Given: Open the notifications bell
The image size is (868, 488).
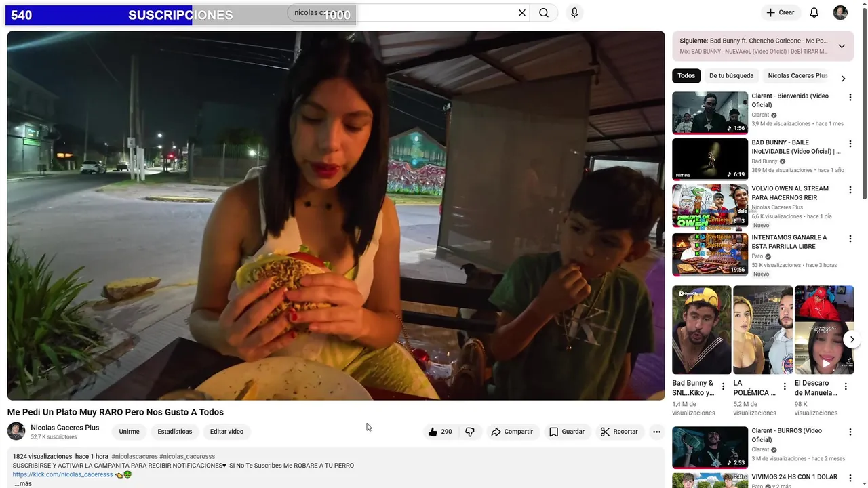Looking at the screenshot, I should [814, 12].
